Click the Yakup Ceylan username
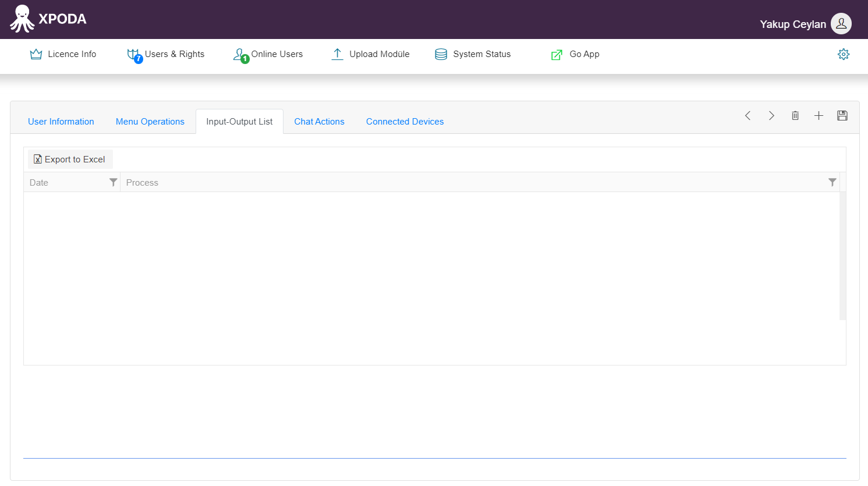The width and height of the screenshot is (868, 486). (793, 24)
